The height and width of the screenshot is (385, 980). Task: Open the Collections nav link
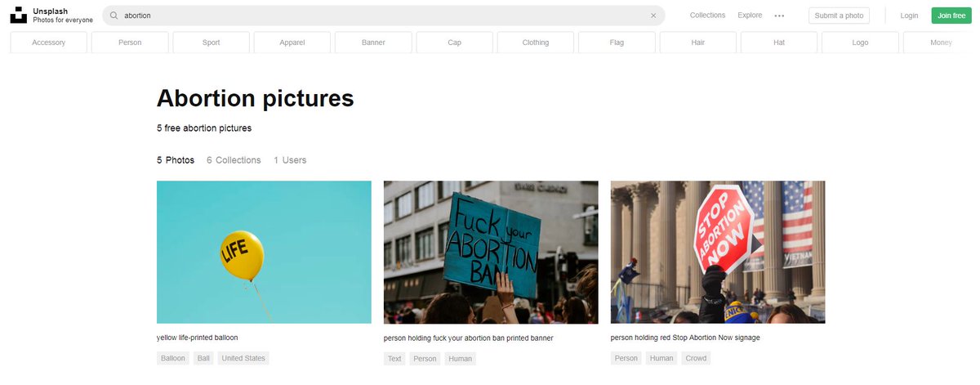(x=707, y=16)
